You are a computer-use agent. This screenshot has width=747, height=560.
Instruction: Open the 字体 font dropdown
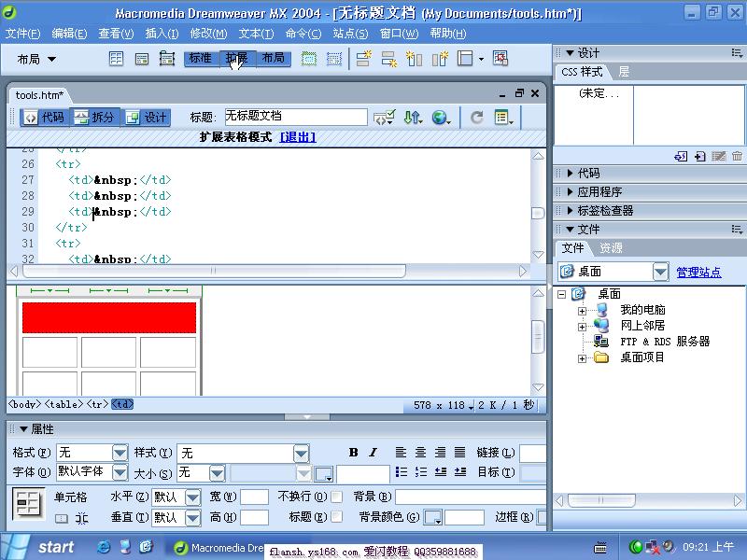coord(120,472)
